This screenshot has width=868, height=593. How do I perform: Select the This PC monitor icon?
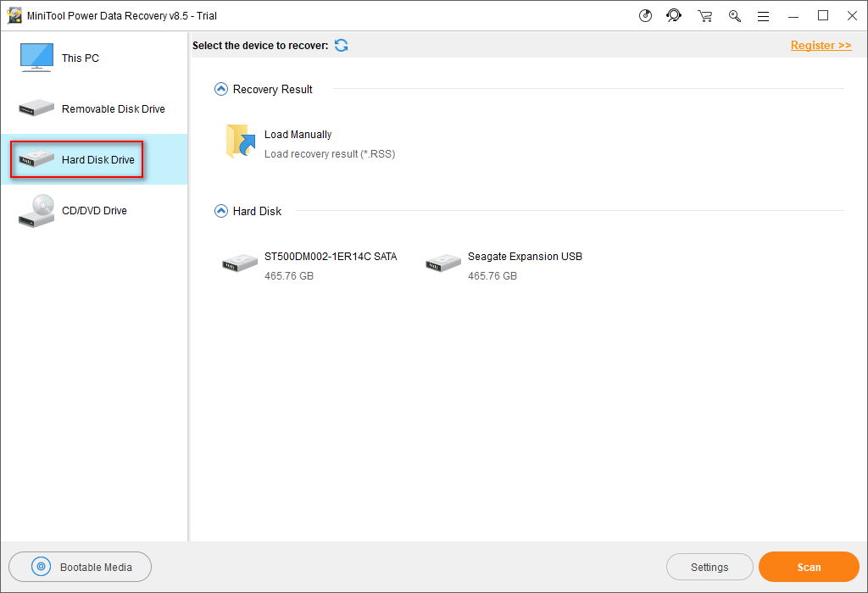(36, 58)
